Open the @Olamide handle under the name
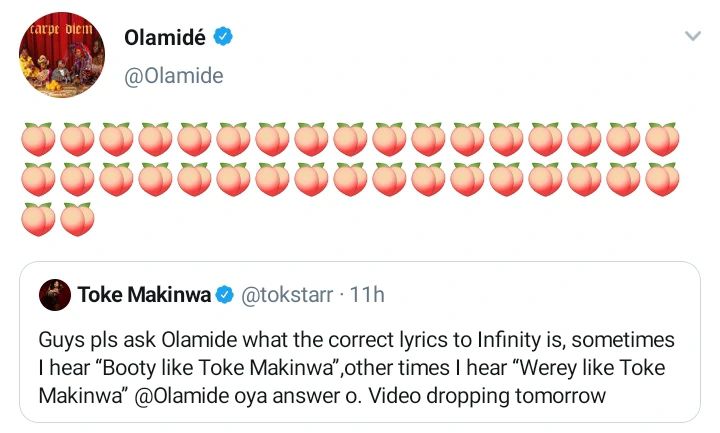The image size is (720, 433). (x=173, y=76)
